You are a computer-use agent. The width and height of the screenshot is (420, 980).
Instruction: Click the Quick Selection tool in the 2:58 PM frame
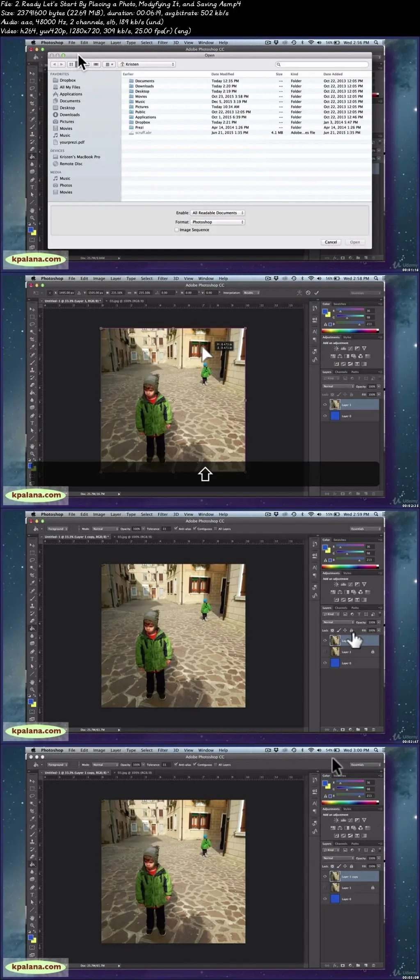coord(32,331)
